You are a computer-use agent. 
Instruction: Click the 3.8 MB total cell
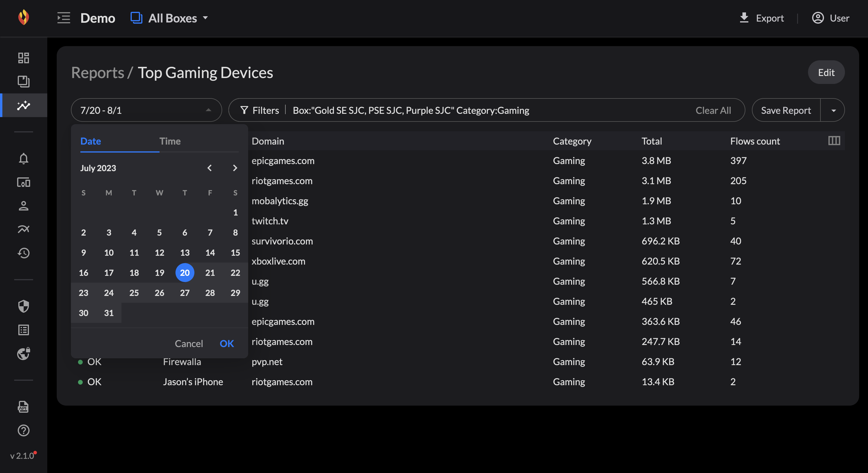coord(656,161)
